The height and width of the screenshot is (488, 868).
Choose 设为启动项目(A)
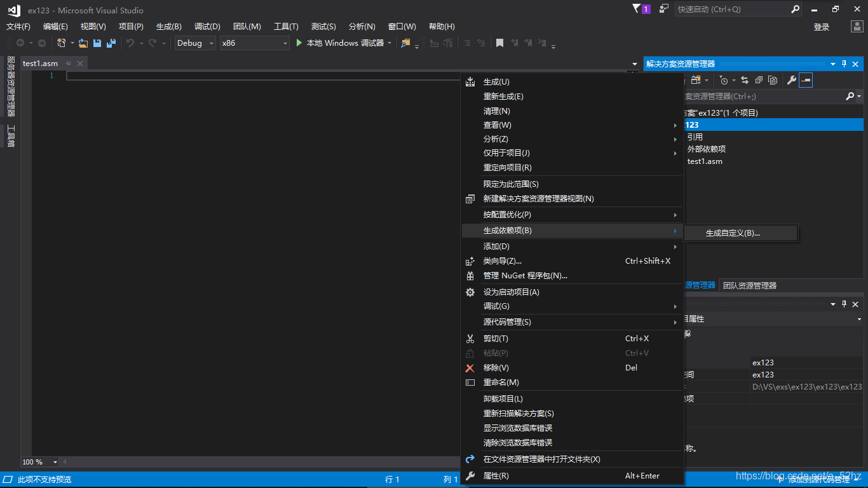[x=572, y=292]
